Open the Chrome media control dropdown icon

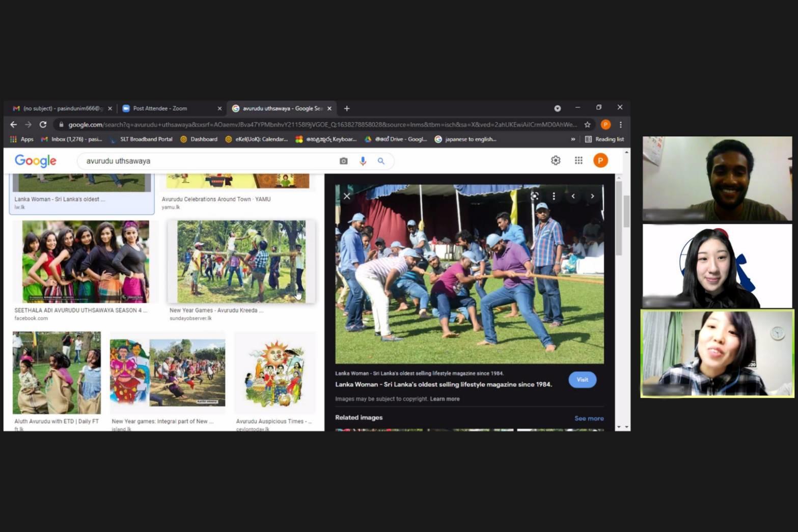click(x=558, y=108)
